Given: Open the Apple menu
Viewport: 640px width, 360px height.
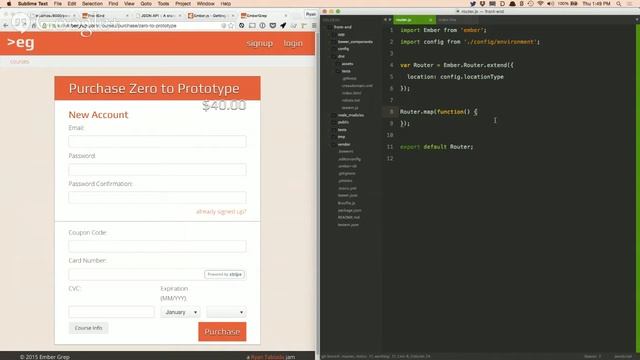Looking at the screenshot, I should tap(9, 4).
